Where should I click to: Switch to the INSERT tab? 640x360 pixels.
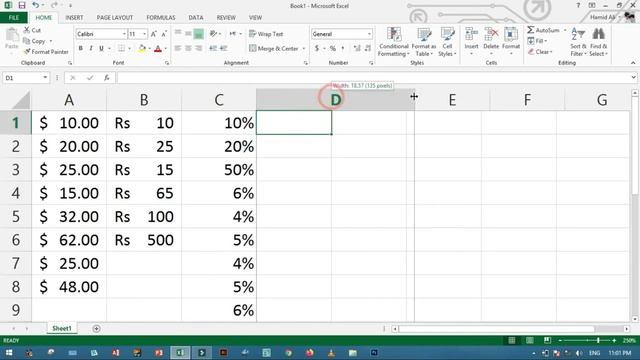[x=74, y=18]
